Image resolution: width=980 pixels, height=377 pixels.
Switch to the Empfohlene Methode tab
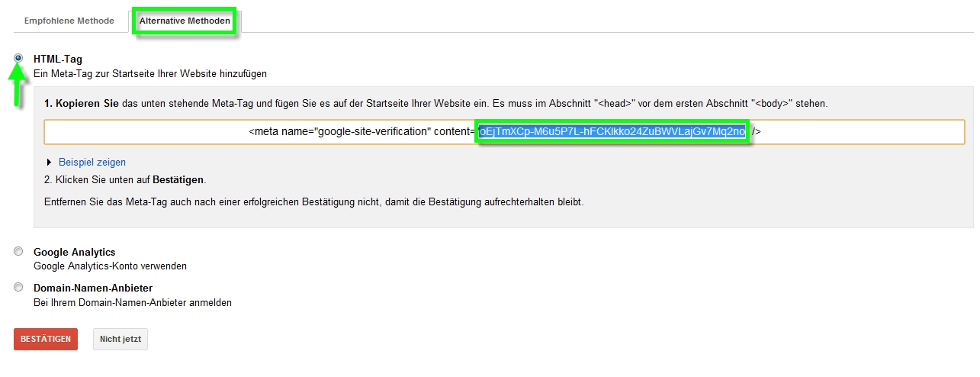[69, 21]
